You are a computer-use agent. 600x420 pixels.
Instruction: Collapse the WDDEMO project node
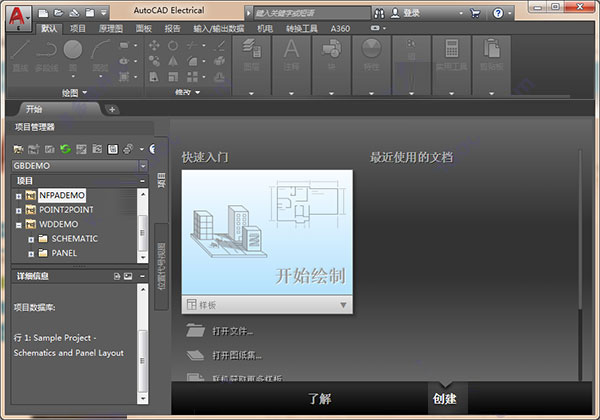click(18, 225)
